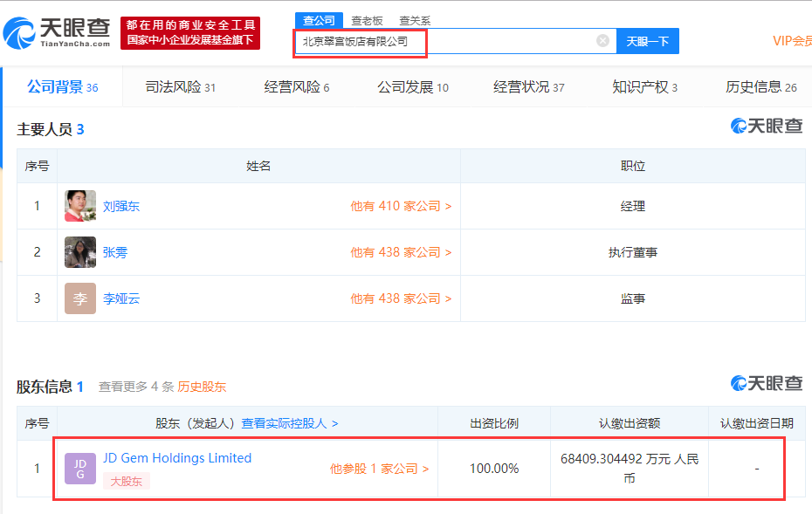Viewport: 812px width, 514px height.
Task: Switch to the 经营状况 tab
Action: (x=529, y=87)
